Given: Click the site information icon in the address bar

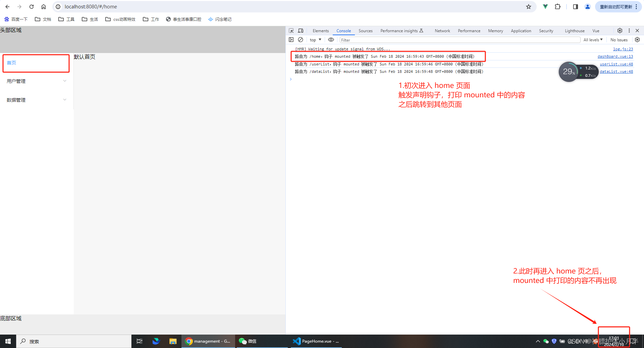Looking at the screenshot, I should [x=58, y=7].
